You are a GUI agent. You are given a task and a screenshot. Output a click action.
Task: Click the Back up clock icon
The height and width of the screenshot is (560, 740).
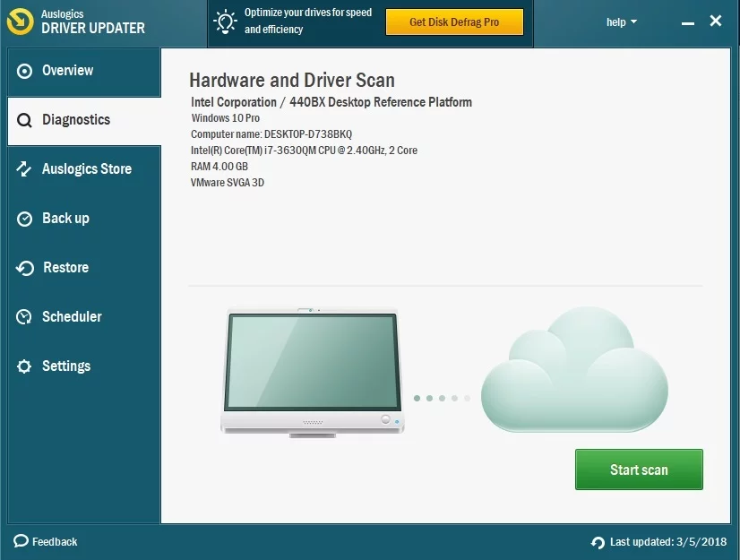click(25, 219)
